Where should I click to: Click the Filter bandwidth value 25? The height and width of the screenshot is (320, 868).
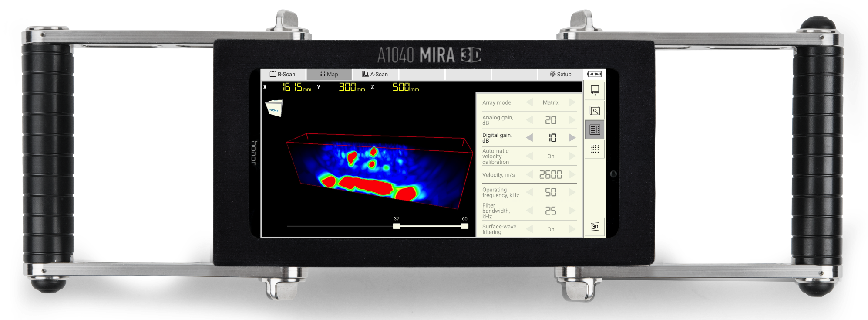[551, 211]
